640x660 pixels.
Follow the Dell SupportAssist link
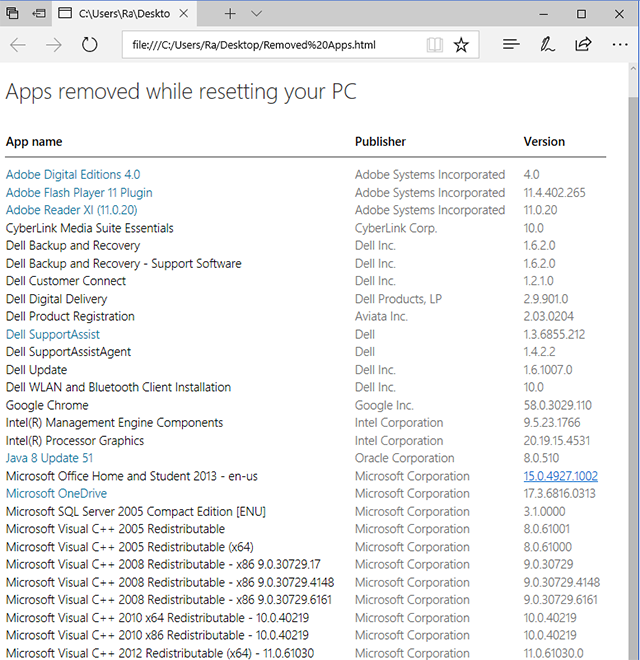[53, 334]
